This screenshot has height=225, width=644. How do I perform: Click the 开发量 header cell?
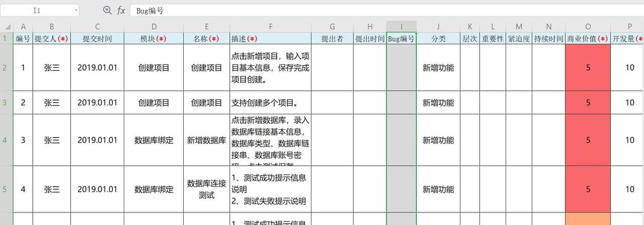627,38
